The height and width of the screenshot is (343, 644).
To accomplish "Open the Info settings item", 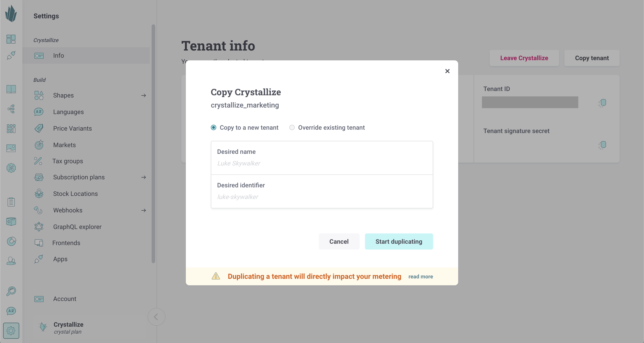I will pos(86,55).
